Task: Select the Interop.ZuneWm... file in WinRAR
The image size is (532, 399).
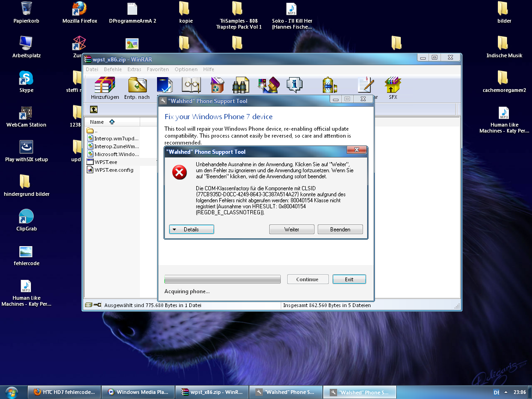Action: 113,146
